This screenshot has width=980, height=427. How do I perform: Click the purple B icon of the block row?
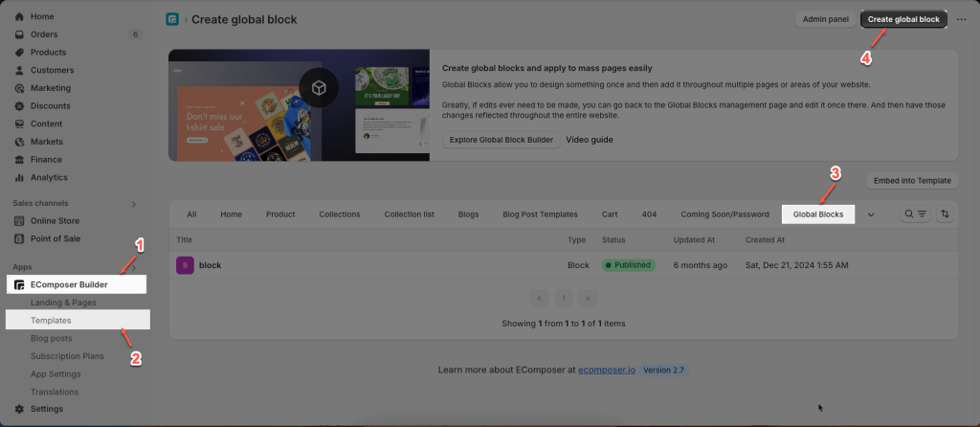[185, 265]
